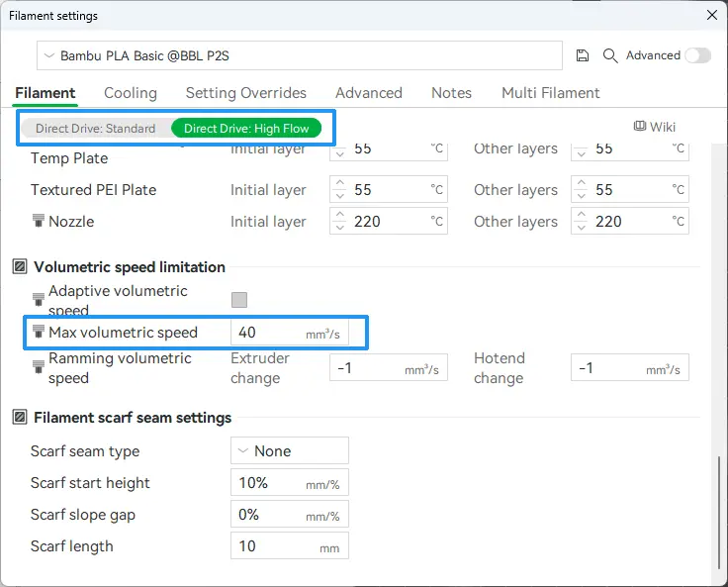This screenshot has width=728, height=587.
Task: Toggle the Advanced mode switch
Action: pos(697,55)
